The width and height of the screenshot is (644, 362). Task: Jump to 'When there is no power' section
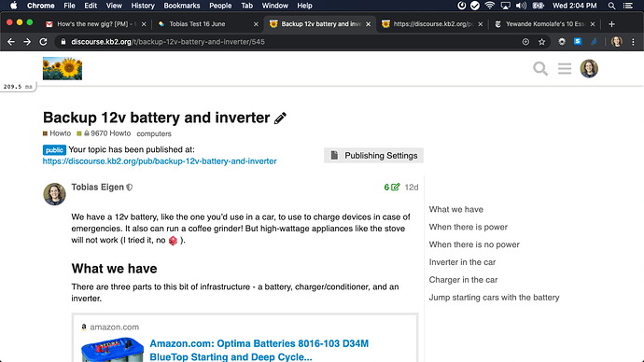[474, 244]
